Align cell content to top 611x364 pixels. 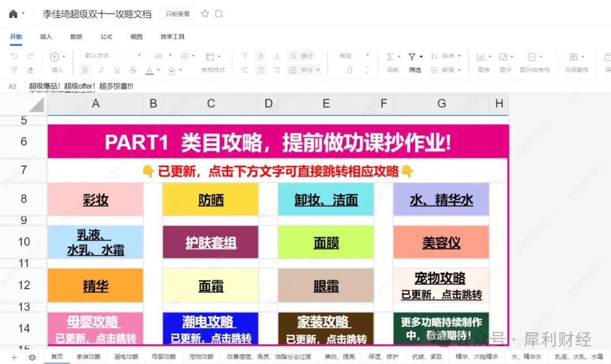(245, 56)
